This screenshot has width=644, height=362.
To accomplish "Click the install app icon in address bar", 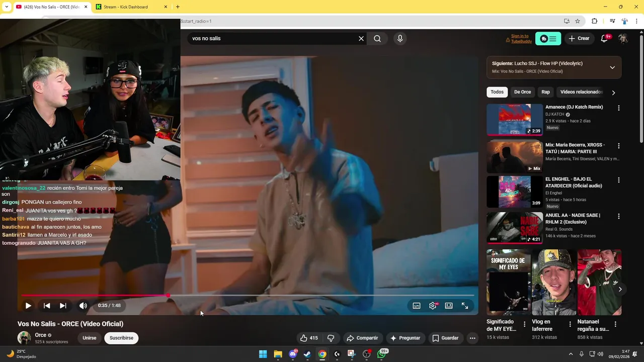I will [567, 21].
